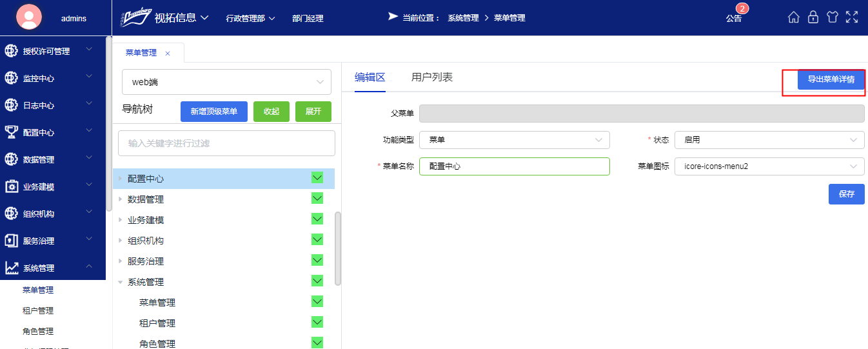Open the 行政管理部 header dropdown
868x349 pixels.
tap(251, 18)
